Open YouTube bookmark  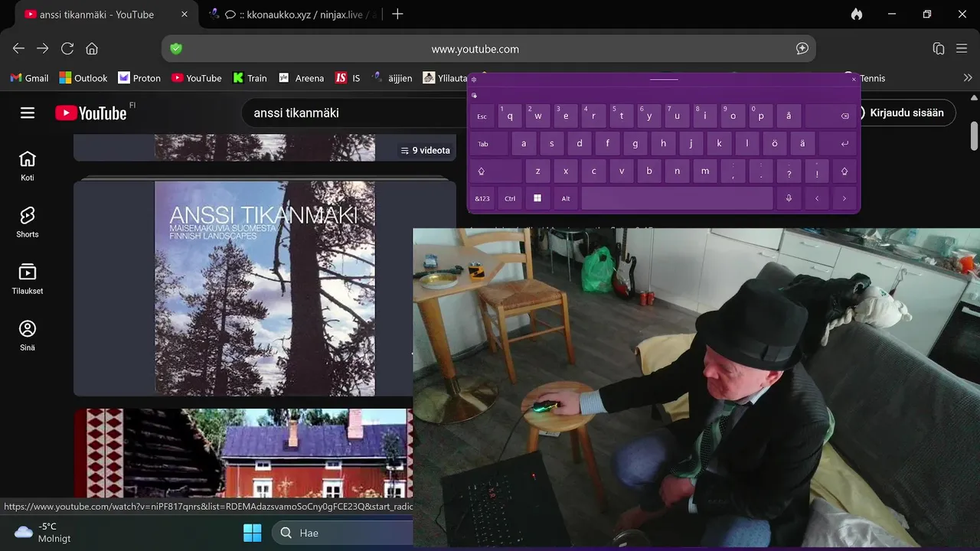point(197,78)
